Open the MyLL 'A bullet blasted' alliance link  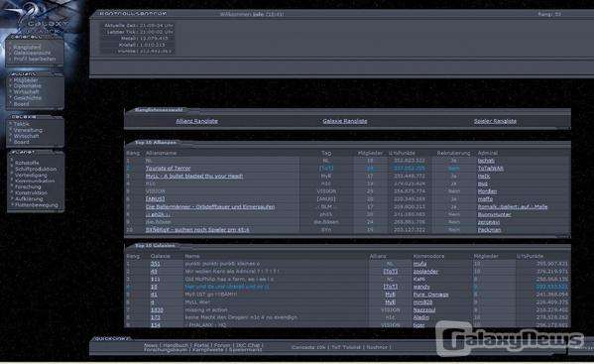pos(194,177)
